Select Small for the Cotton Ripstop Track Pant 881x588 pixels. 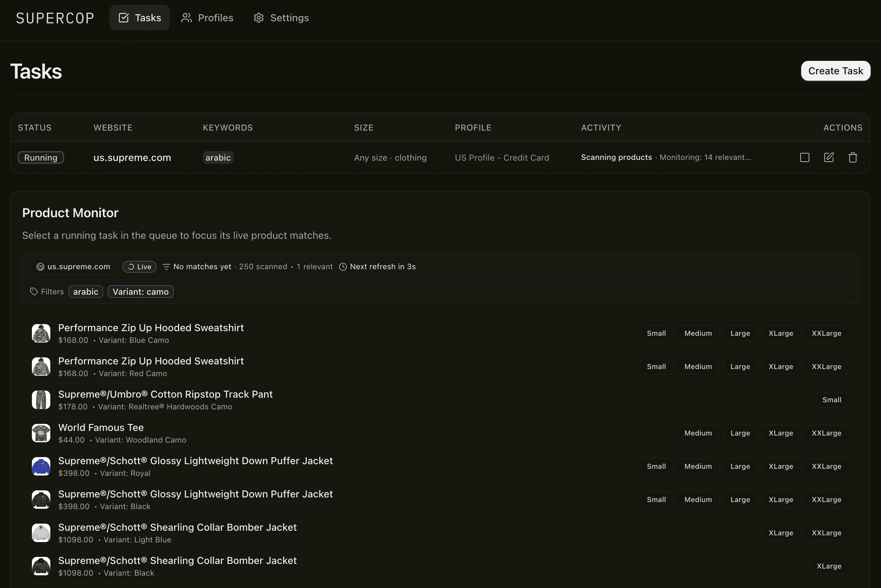(831, 399)
